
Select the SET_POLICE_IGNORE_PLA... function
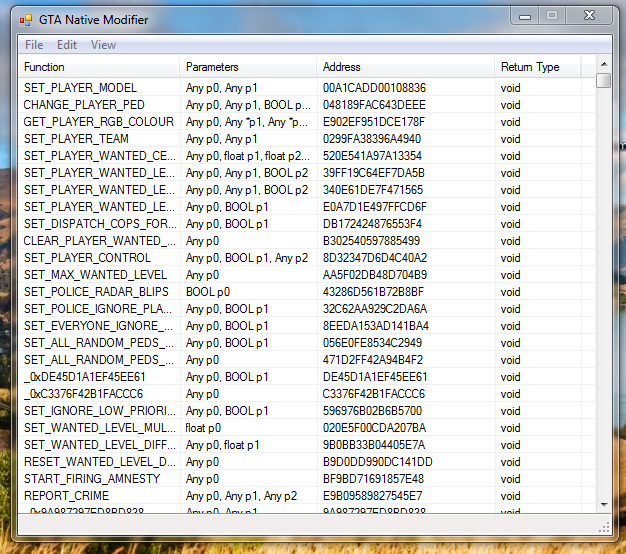click(98, 309)
